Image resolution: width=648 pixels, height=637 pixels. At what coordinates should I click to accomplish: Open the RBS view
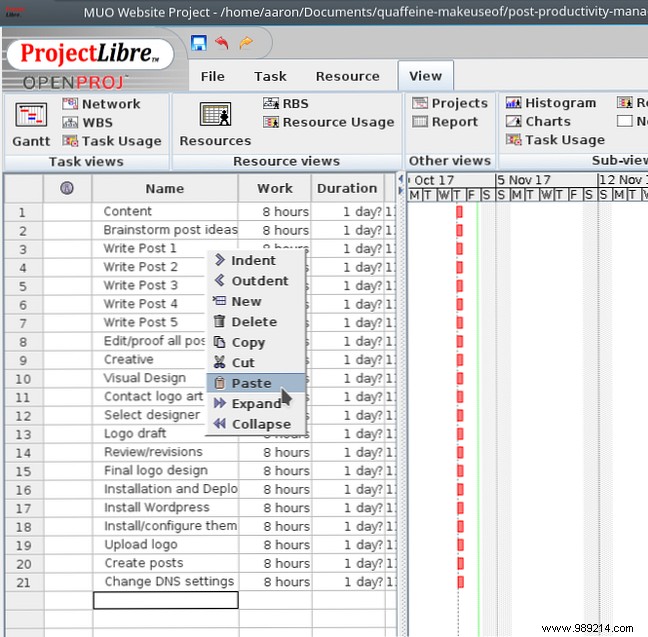[x=286, y=103]
